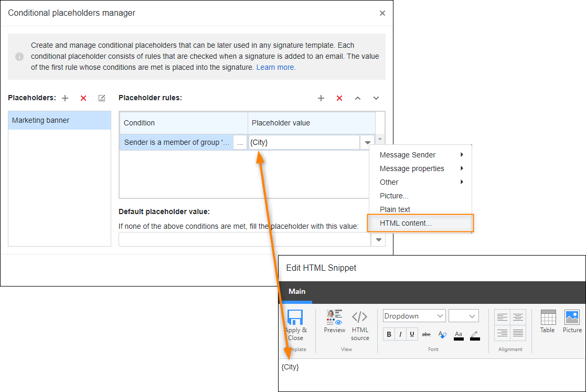
Task: Open font name Dropdown combo box
Action: [x=414, y=316]
